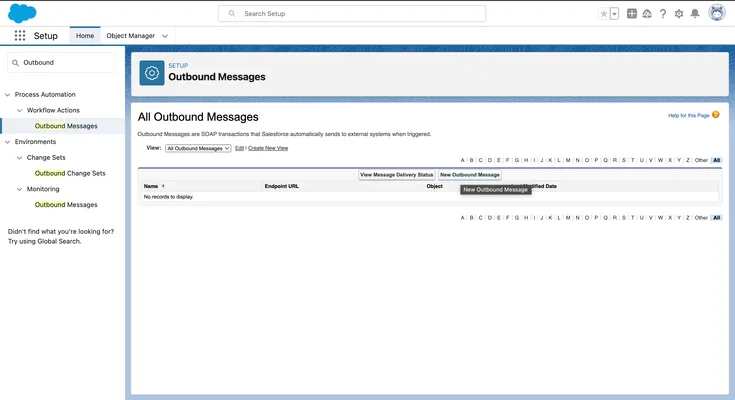Filter by letter W in top alphabet bar
Viewport: 735px width, 400px height.
pos(660,160)
